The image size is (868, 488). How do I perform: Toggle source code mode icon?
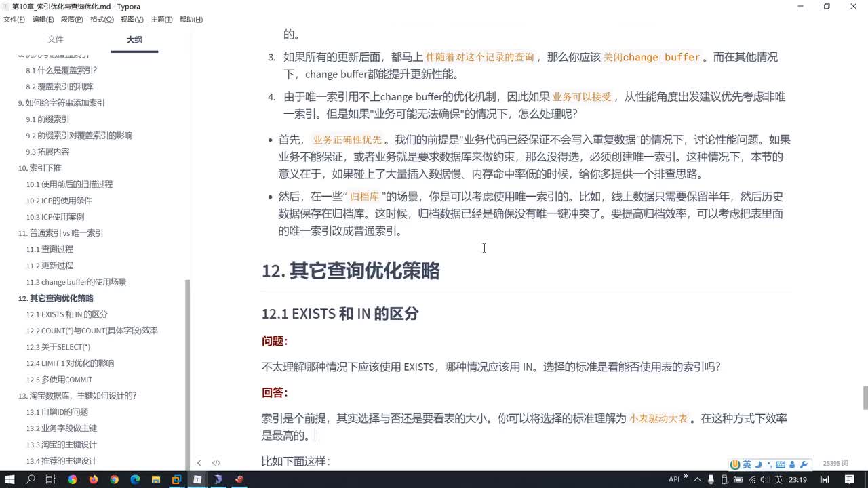tap(216, 463)
